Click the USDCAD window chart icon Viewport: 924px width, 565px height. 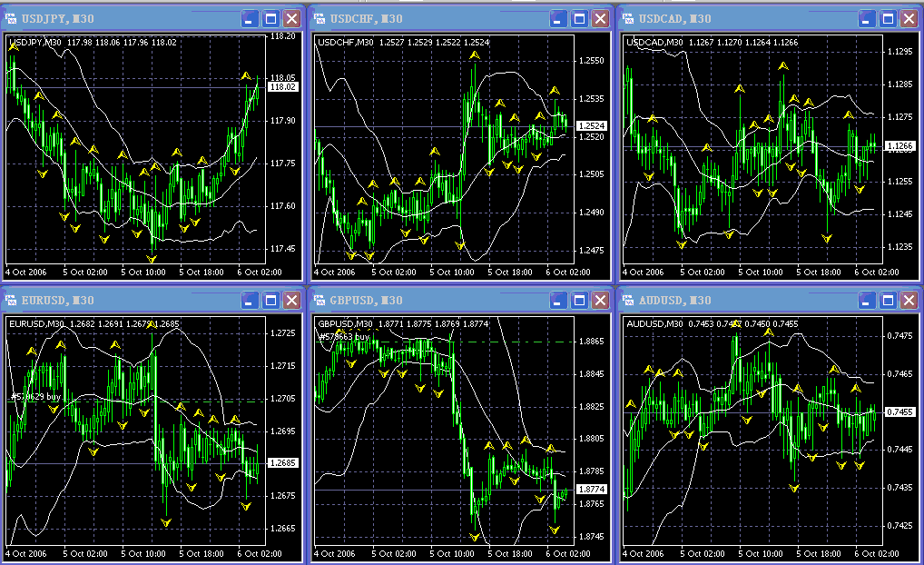(628, 19)
